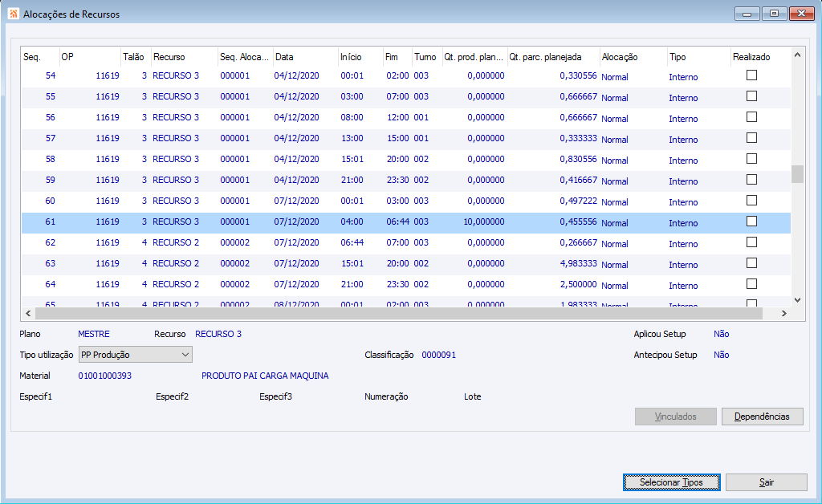
Task: Click value 2,500000 in Seq. 64 row
Action: pyautogui.click(x=578, y=284)
